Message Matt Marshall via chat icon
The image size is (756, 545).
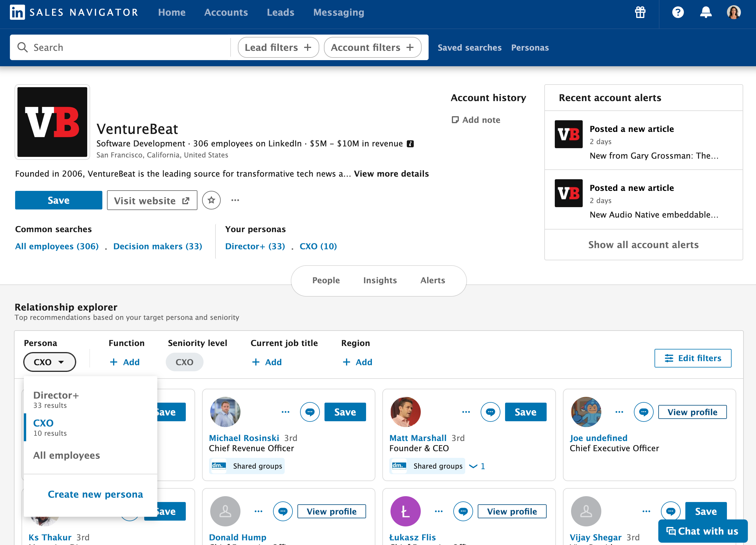(490, 412)
